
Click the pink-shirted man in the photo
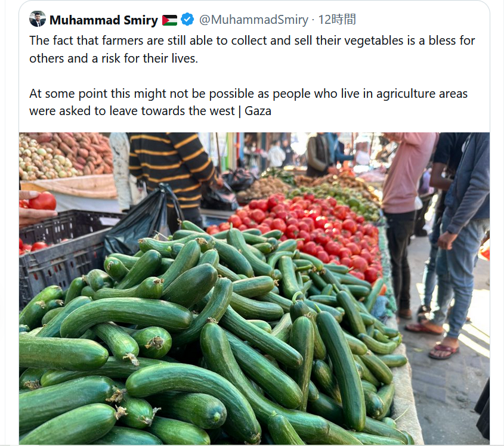tap(406, 179)
